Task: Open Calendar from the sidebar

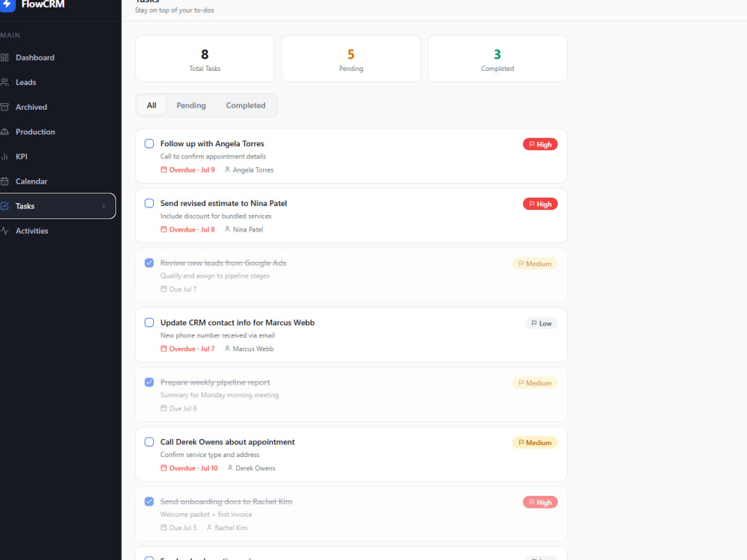Action: click(x=58, y=181)
